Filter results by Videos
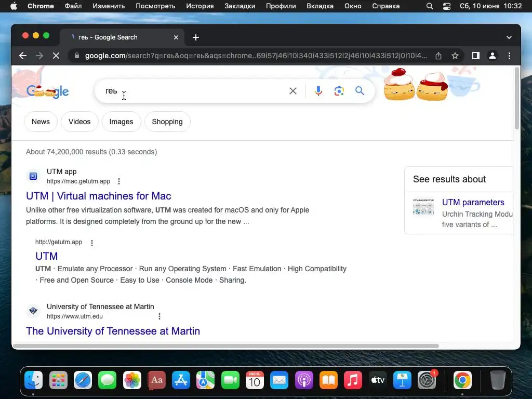532x399 pixels. point(79,122)
